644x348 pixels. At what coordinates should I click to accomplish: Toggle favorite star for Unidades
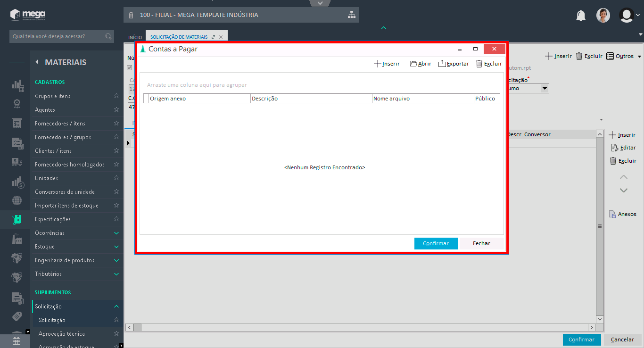(116, 178)
